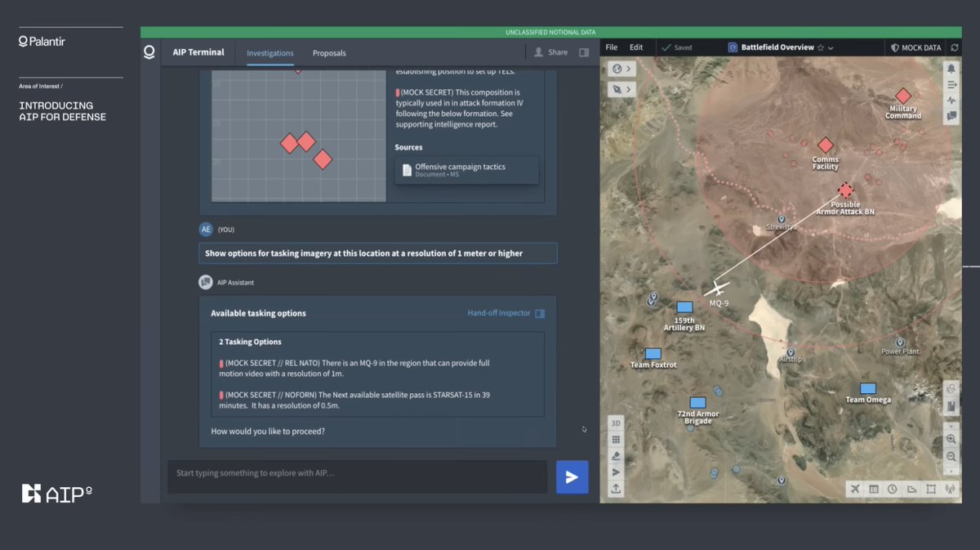Click the formation grid chart thumbnail
The width and height of the screenshot is (980, 550).
click(298, 136)
